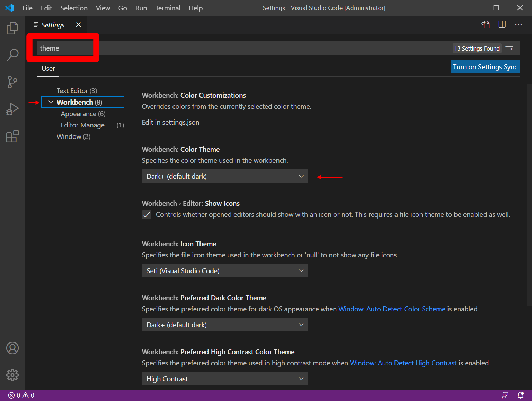Open Preferred Dark Color Theme dropdown

coord(225,325)
